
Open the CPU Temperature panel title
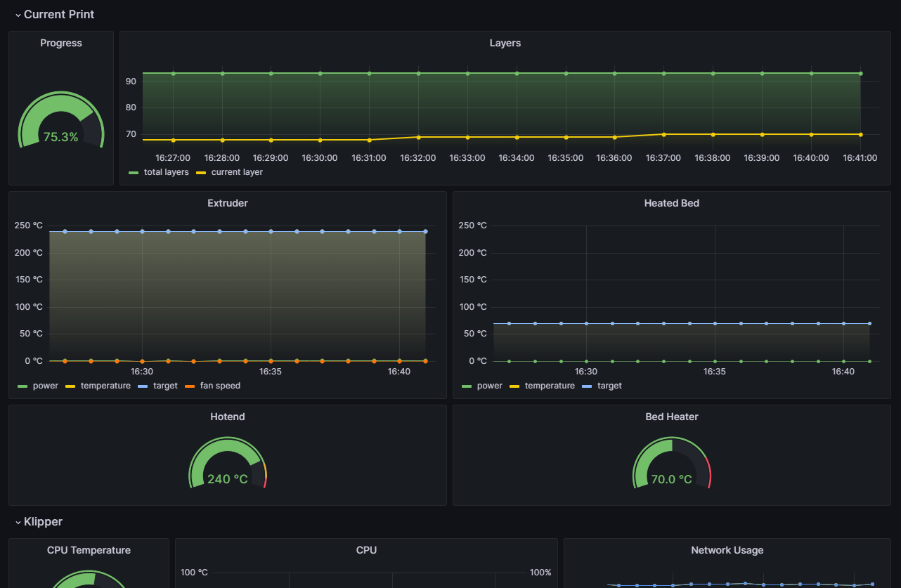pos(89,550)
